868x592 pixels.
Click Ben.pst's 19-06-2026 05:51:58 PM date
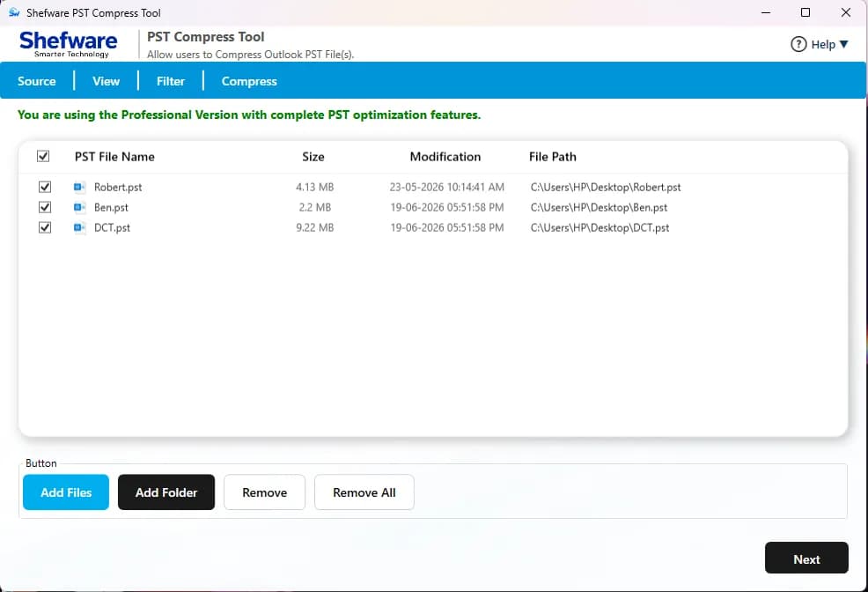coord(446,208)
